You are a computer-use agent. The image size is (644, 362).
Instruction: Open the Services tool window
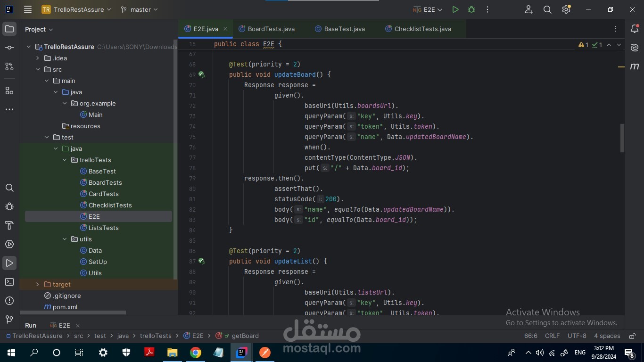pyautogui.click(x=9, y=244)
